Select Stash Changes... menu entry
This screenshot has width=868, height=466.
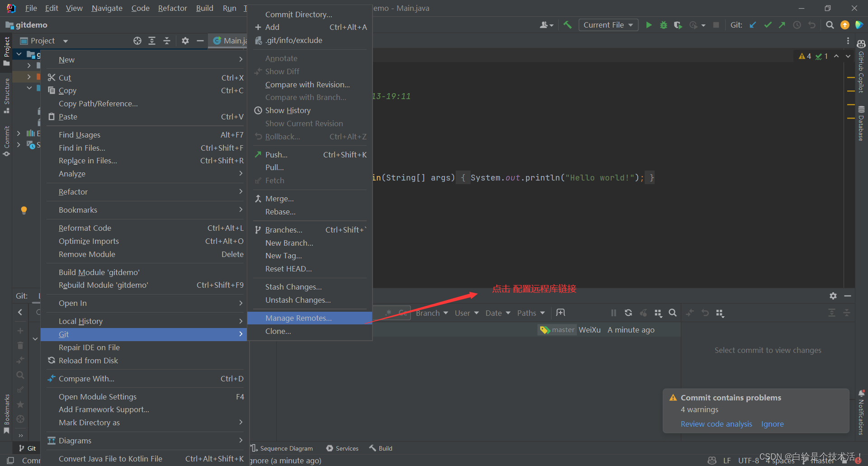(310, 287)
